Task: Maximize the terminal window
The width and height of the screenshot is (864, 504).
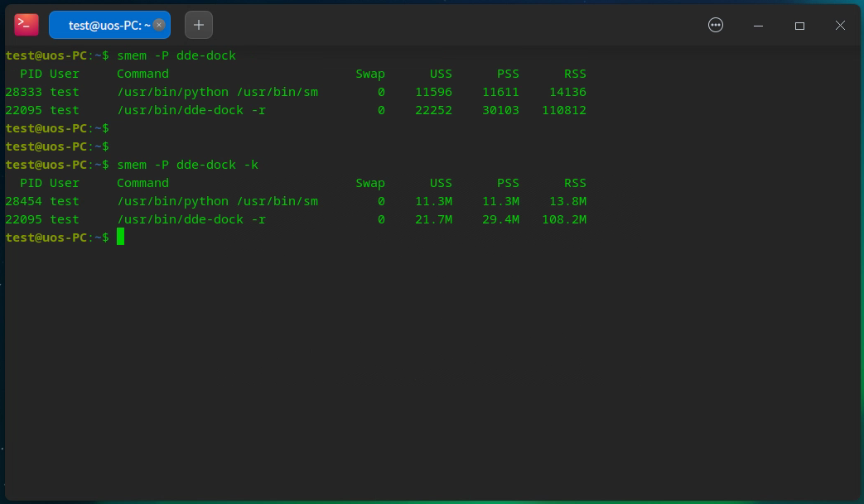Action: (x=799, y=26)
